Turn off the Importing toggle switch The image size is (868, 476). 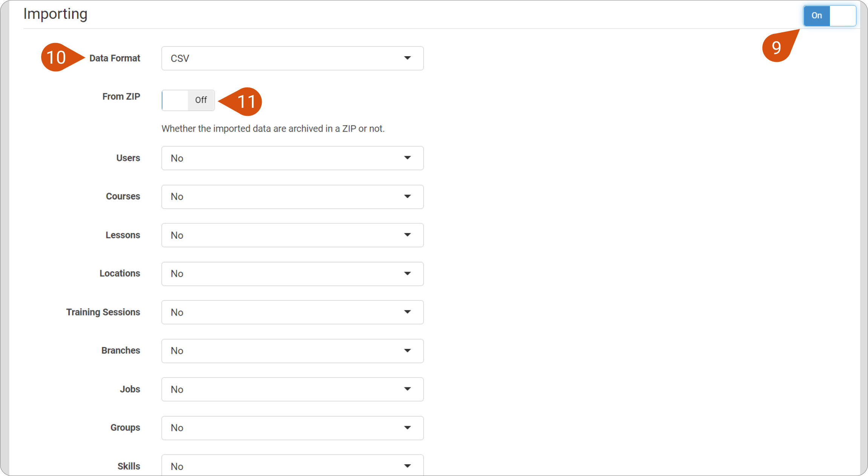(829, 16)
